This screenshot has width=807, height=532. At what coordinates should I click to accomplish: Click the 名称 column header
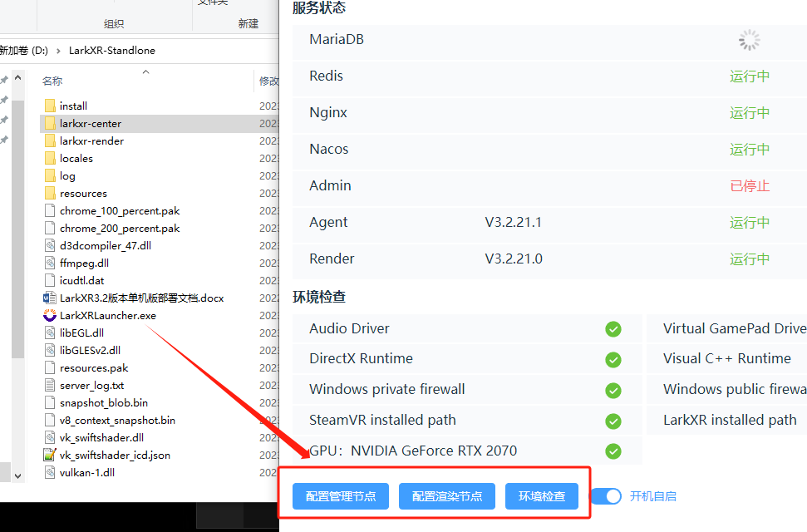point(52,81)
